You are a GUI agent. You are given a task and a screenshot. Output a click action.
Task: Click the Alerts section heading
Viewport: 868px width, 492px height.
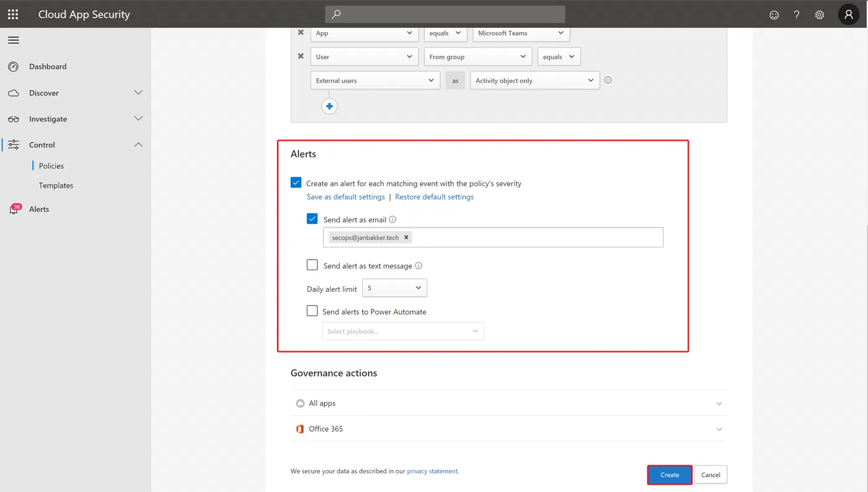point(303,154)
